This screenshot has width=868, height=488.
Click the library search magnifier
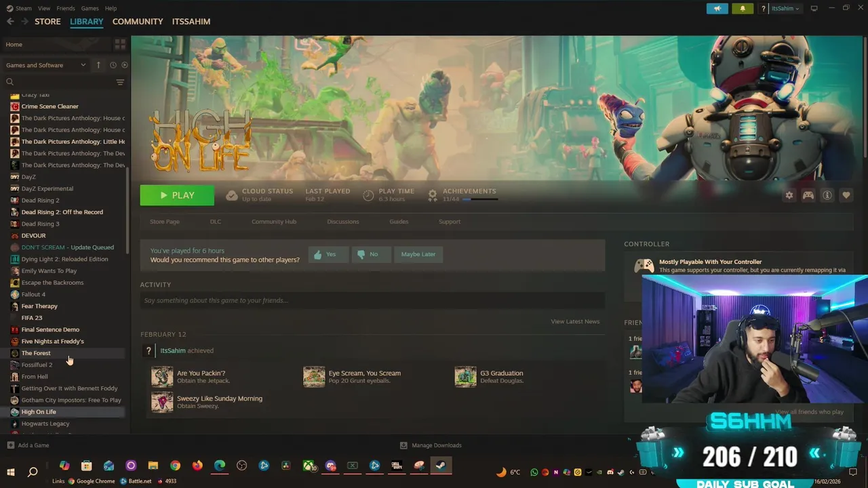pos(9,82)
